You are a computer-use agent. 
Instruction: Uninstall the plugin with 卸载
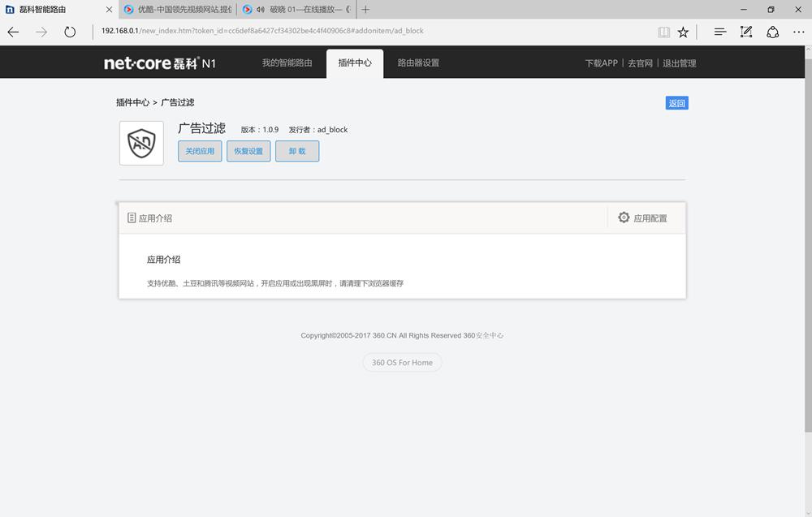[x=297, y=151]
